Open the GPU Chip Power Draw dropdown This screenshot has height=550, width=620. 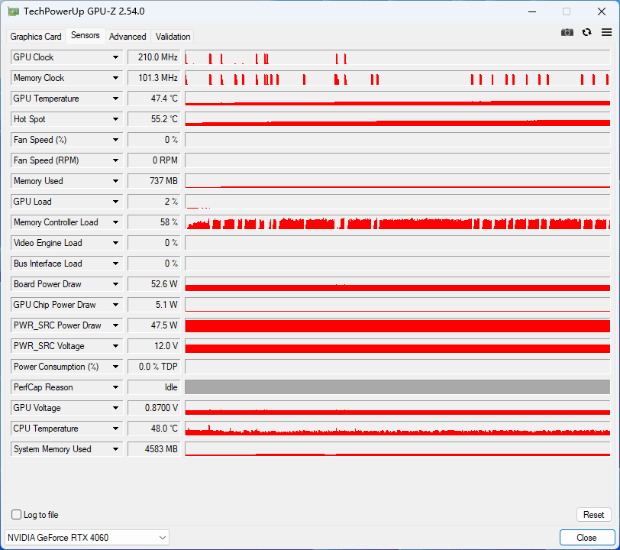[115, 304]
